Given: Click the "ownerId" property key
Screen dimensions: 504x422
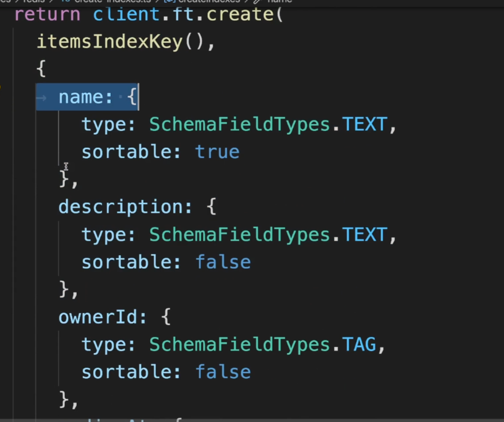Looking at the screenshot, I should [98, 317].
